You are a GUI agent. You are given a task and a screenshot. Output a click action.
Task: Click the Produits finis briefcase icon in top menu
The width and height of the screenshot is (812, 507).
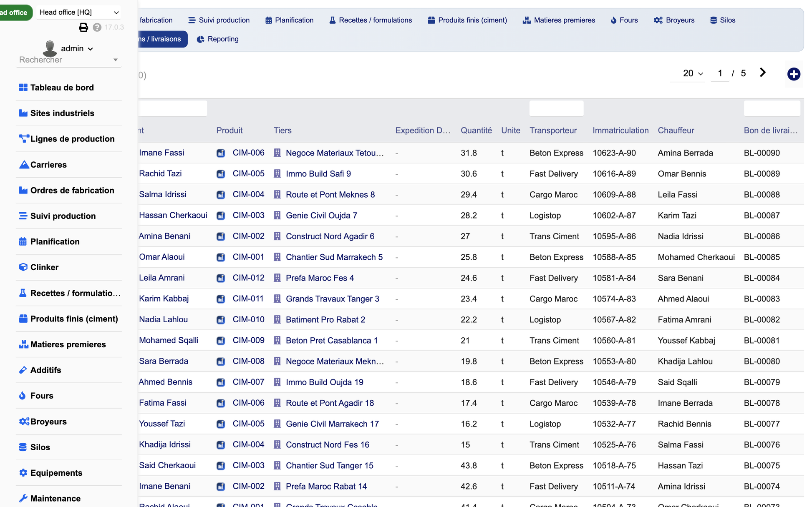(431, 20)
